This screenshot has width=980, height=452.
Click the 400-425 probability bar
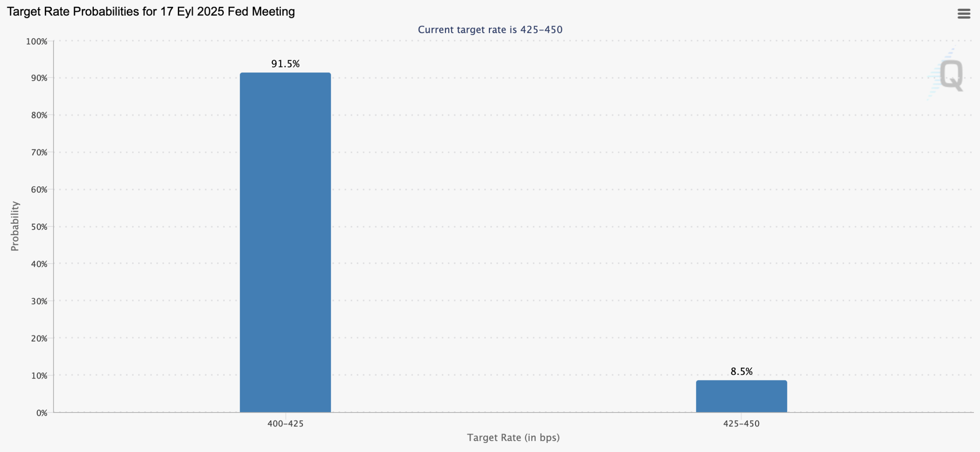[x=285, y=242]
